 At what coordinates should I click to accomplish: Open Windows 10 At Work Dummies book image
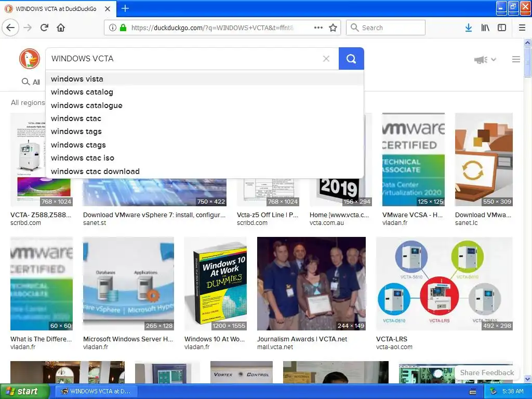(x=216, y=284)
